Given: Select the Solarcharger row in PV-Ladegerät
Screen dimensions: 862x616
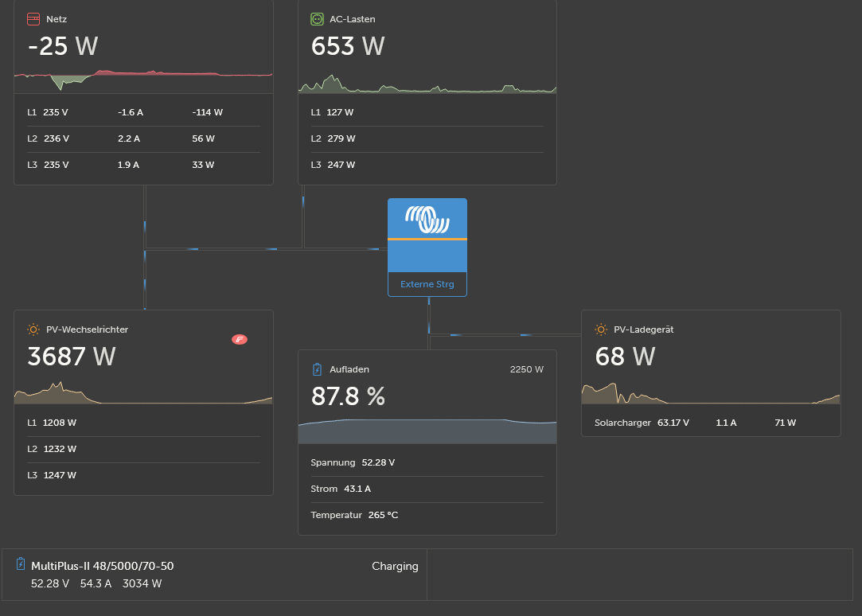Looking at the screenshot, I should coord(710,423).
